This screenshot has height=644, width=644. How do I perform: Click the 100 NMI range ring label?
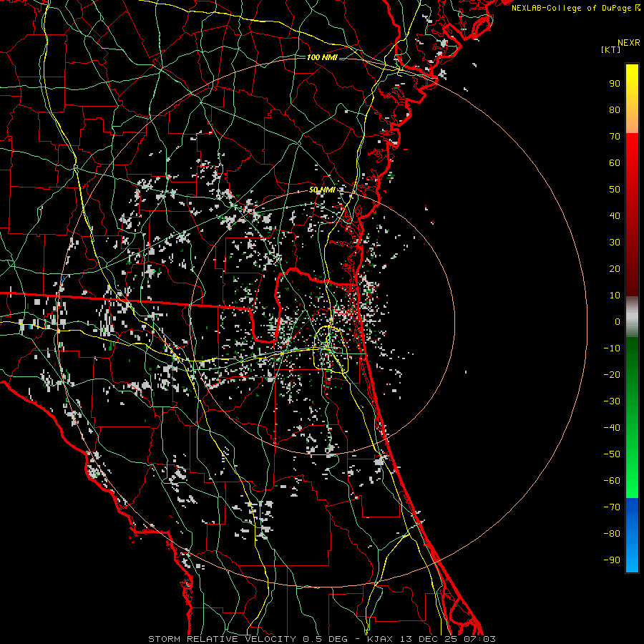click(322, 57)
